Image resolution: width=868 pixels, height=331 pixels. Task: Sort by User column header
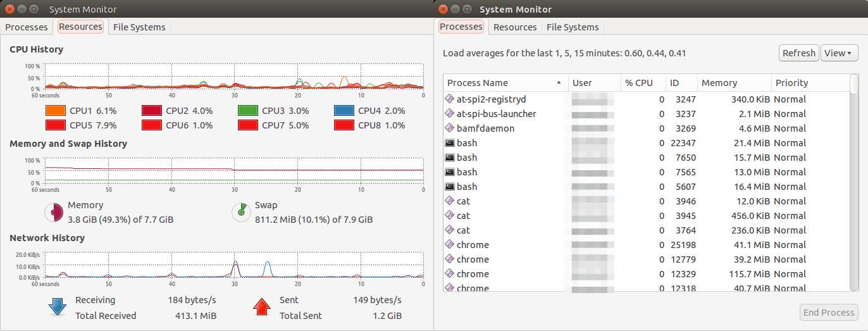(595, 83)
